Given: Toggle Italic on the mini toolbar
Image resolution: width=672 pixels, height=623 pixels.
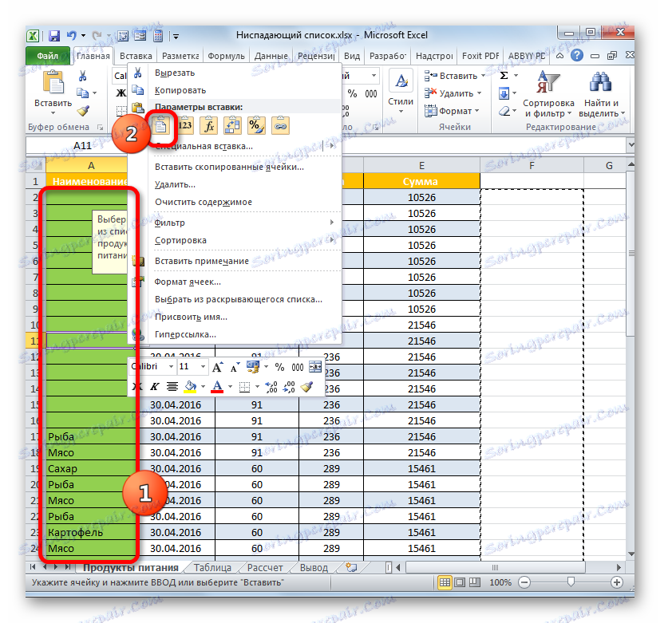Looking at the screenshot, I should (x=155, y=387).
